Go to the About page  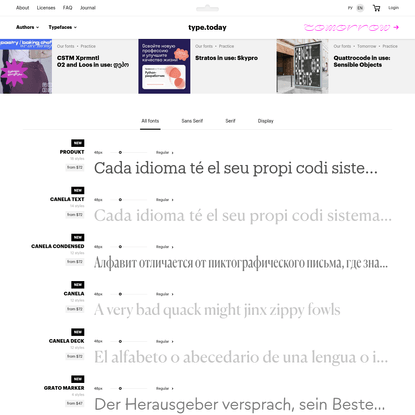coord(22,8)
